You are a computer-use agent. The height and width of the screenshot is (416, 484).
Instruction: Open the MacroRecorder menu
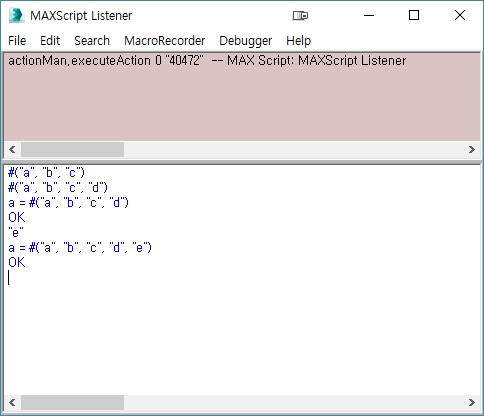(165, 41)
